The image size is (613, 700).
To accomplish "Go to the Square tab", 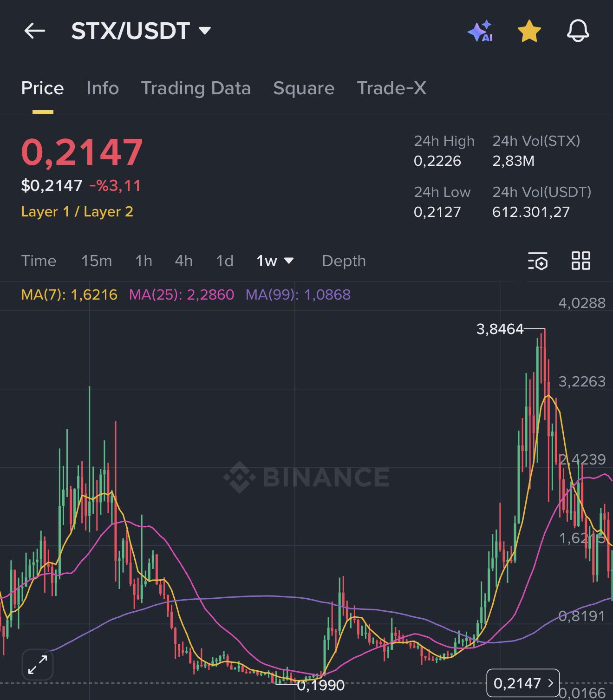I will coord(304,88).
